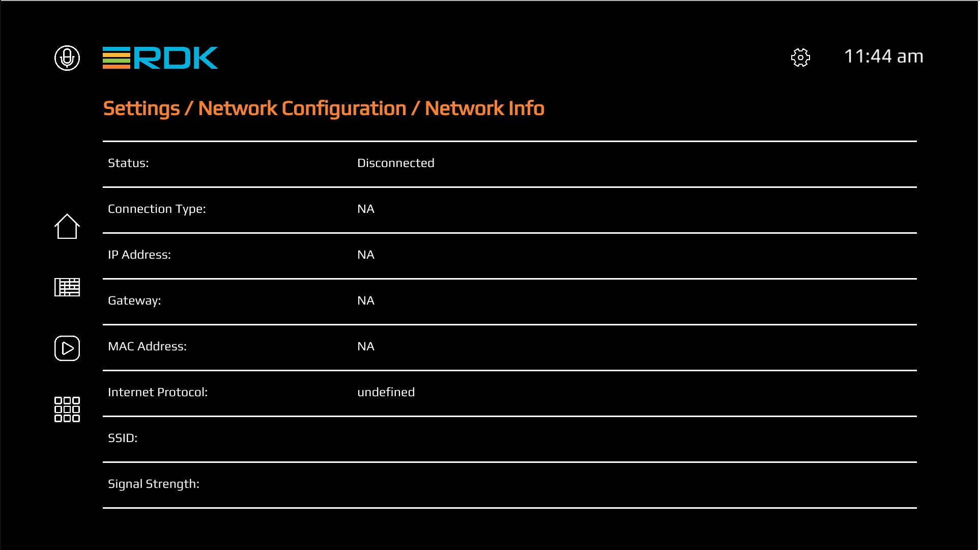980x550 pixels.
Task: Open the TV guide grid icon
Action: point(67,287)
